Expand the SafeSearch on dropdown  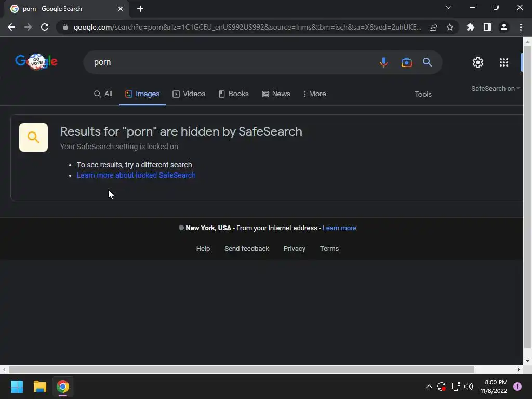click(495, 88)
